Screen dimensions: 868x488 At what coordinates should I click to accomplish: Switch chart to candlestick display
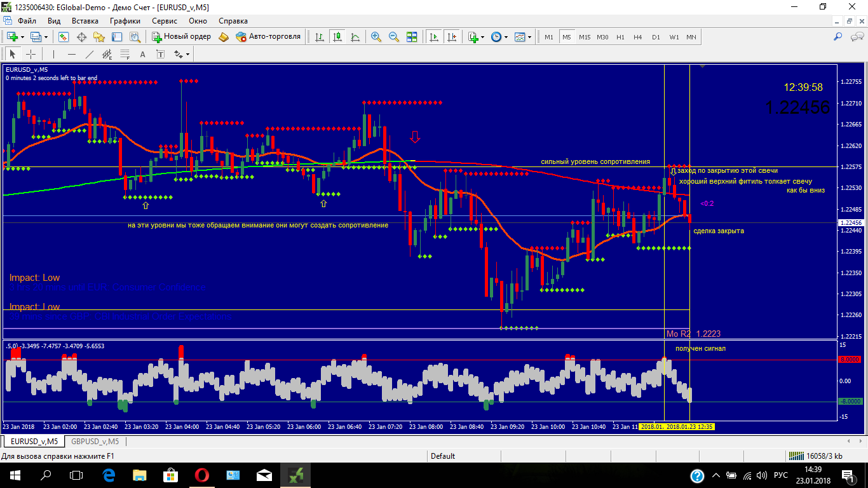(337, 37)
